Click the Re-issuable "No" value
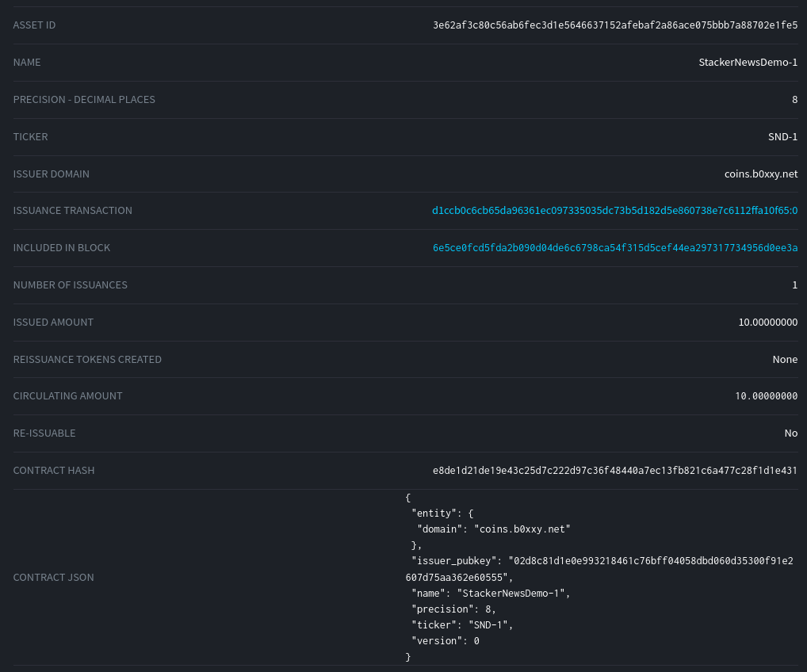 pos(790,433)
